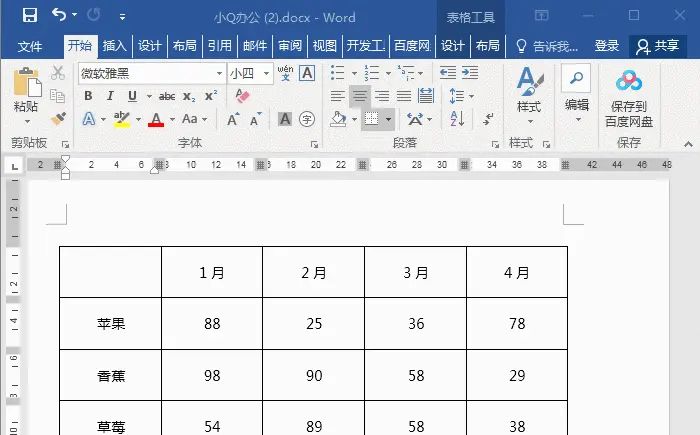700x435 pixels.
Task: Decrease font size with smaller A
Action: coord(255,120)
